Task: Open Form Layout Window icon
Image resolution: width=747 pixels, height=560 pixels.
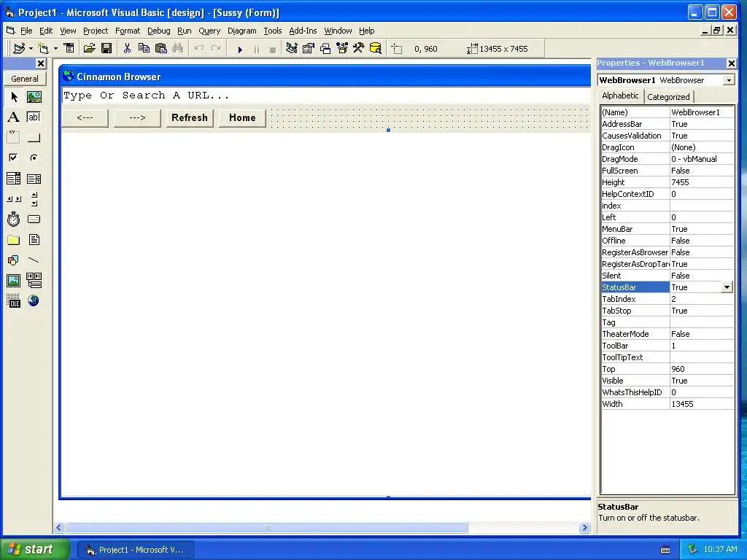Action: (325, 49)
